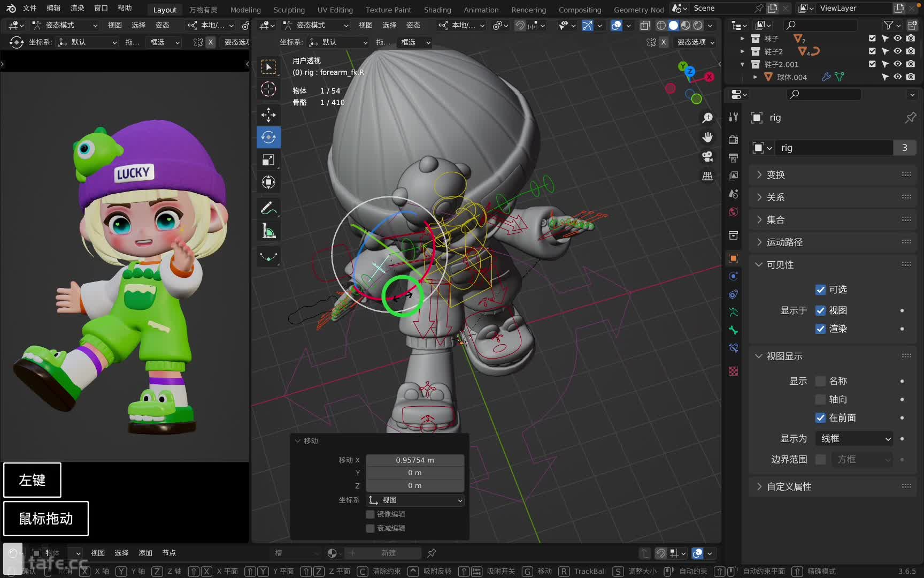Switch to the Sculpting workspace tab

(x=289, y=10)
